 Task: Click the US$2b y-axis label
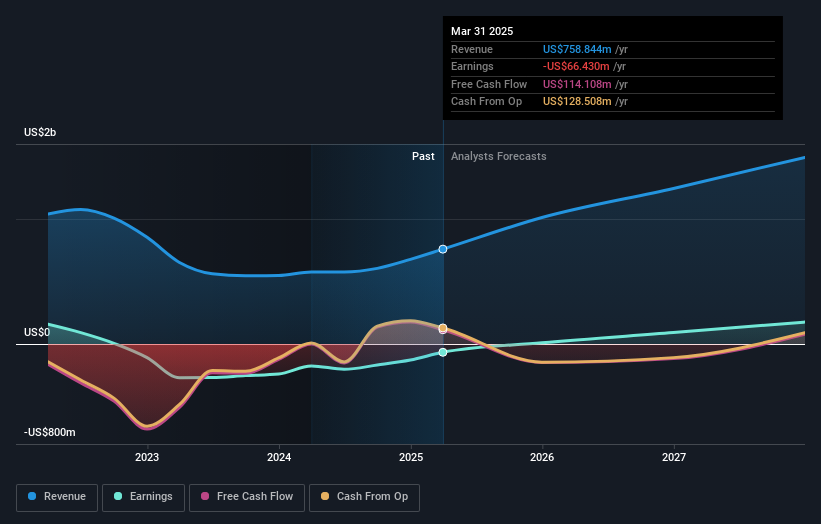pos(40,132)
